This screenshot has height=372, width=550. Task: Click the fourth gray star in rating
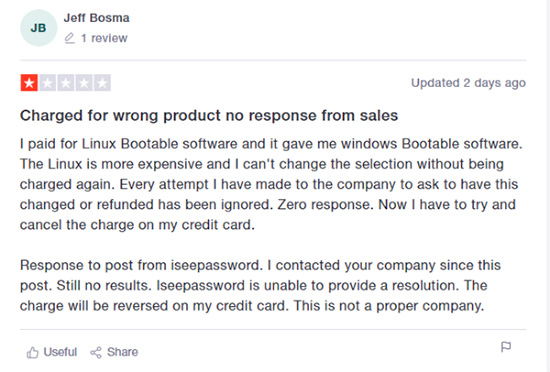84,83
